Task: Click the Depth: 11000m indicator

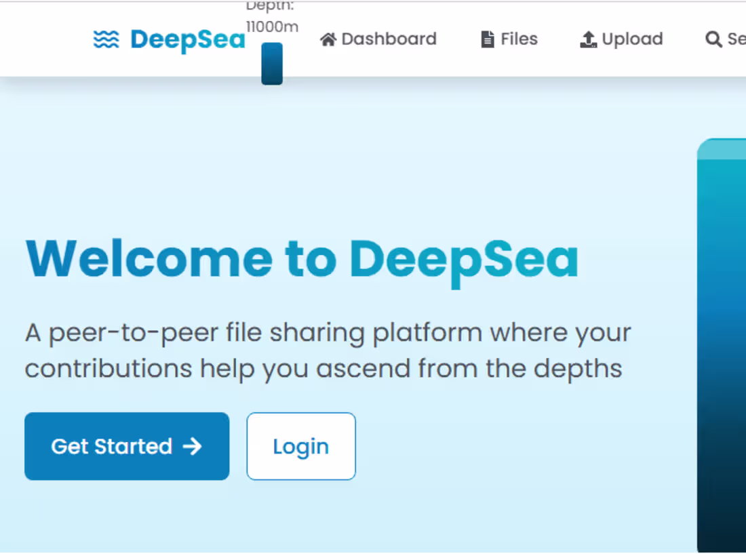Action: pyautogui.click(x=270, y=17)
